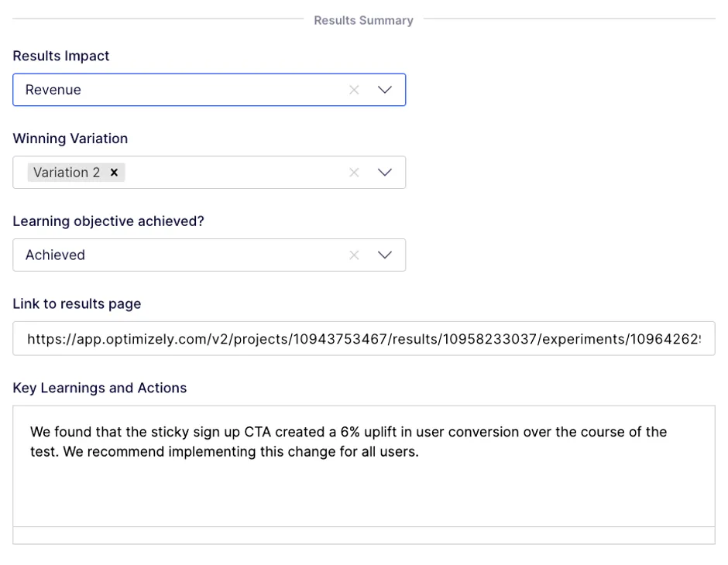Expand the Results Impact dropdown arrow
Screen dimensions: 728x565
point(384,90)
